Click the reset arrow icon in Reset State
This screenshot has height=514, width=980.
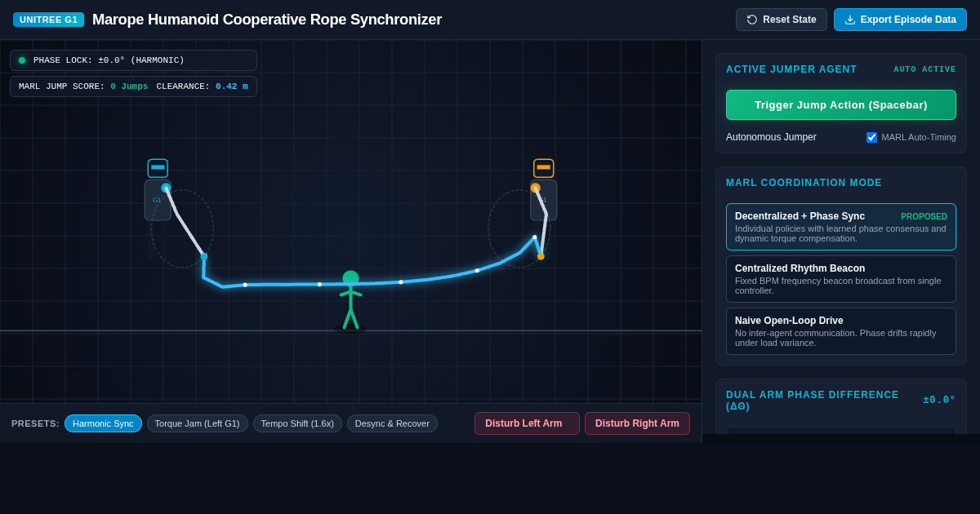point(752,20)
